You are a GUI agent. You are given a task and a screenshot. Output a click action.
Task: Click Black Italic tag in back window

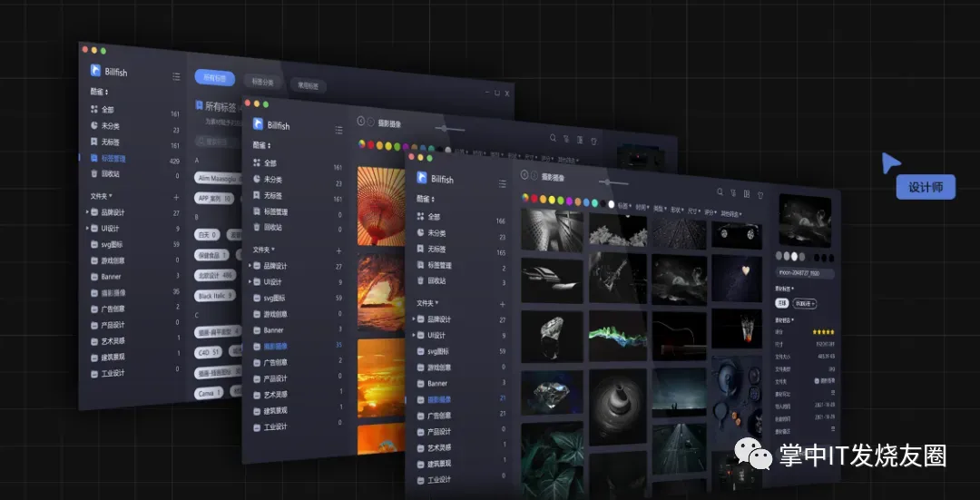[215, 295]
